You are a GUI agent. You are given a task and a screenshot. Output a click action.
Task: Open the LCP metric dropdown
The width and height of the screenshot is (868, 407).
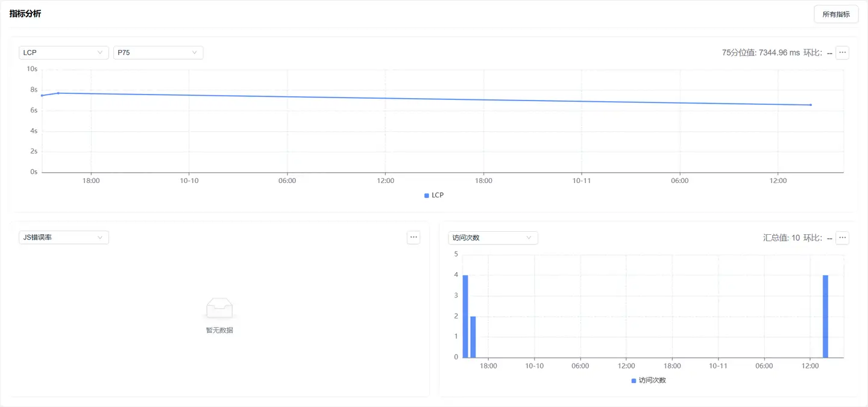pos(63,52)
